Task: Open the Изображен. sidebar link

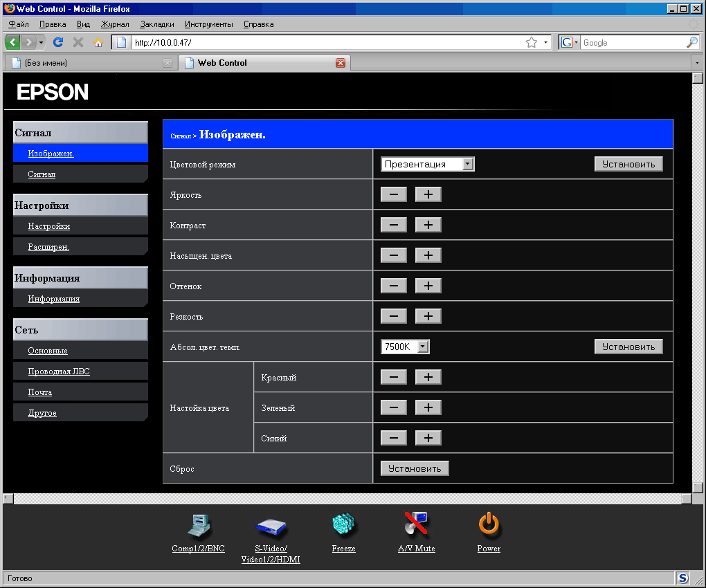Action: 51,154
